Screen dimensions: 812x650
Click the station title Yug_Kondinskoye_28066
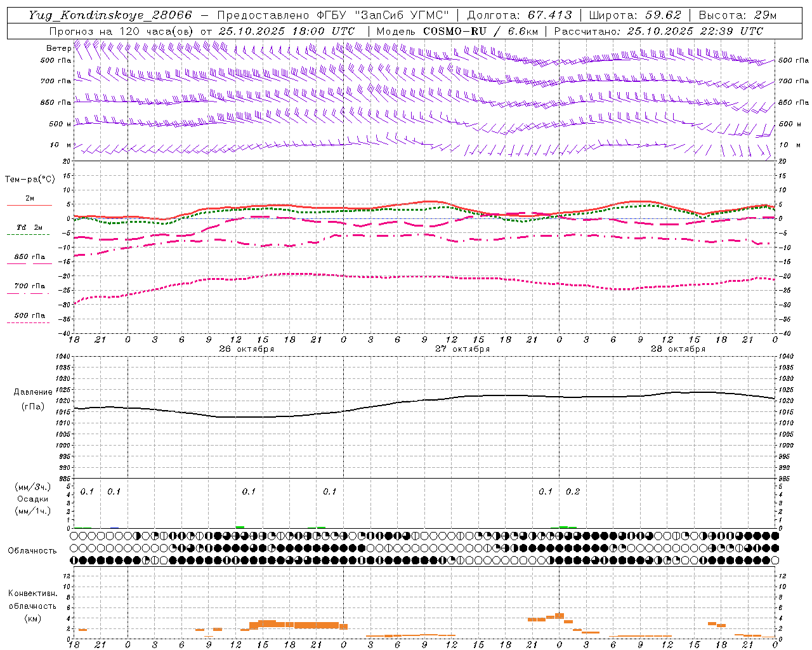[x=110, y=15]
